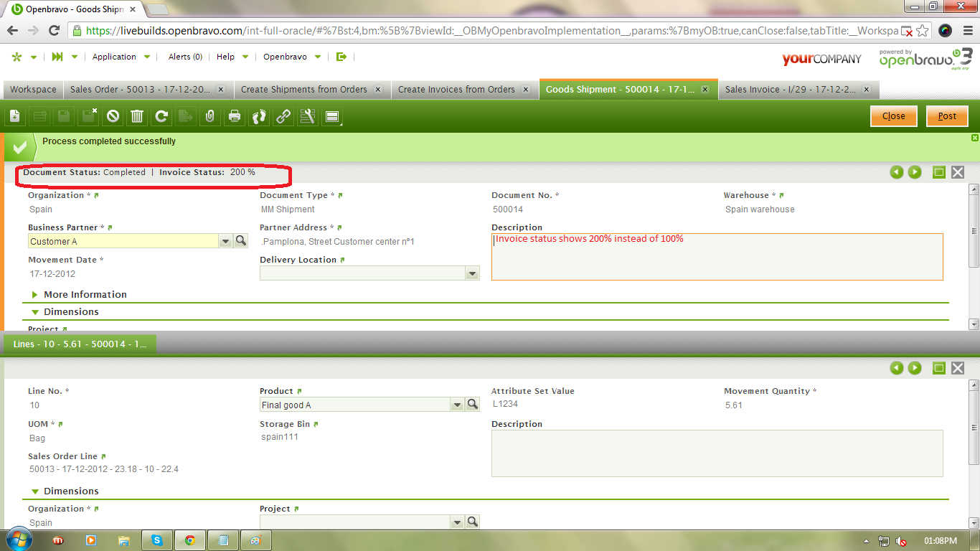980x551 pixels.
Task: Collapse the header Dimensions section
Action: click(x=65, y=311)
